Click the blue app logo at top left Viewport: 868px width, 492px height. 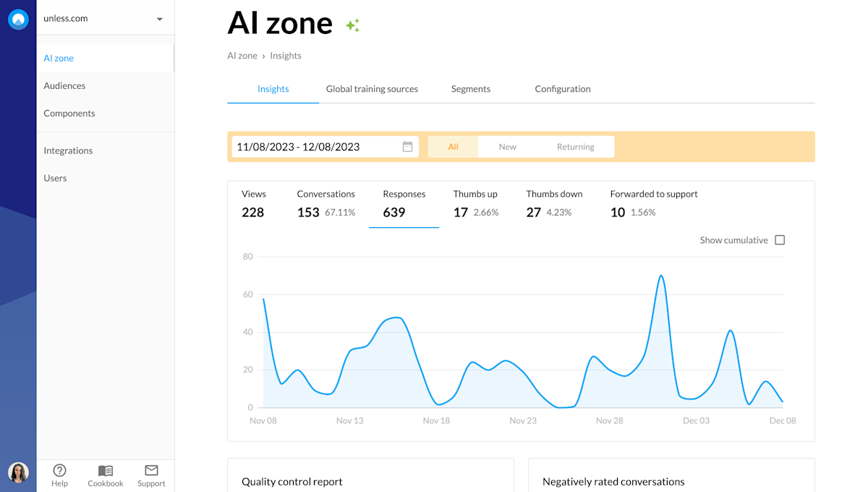[18, 19]
